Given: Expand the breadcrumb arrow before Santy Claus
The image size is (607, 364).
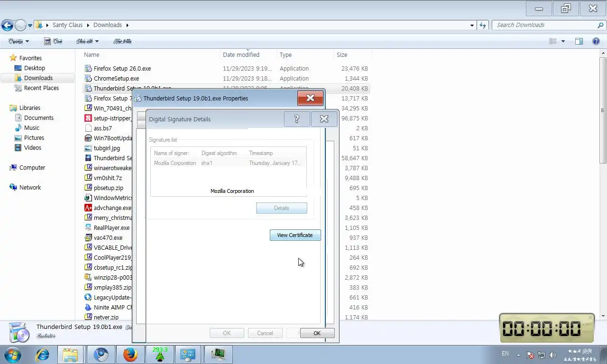Looking at the screenshot, I should click(47, 25).
